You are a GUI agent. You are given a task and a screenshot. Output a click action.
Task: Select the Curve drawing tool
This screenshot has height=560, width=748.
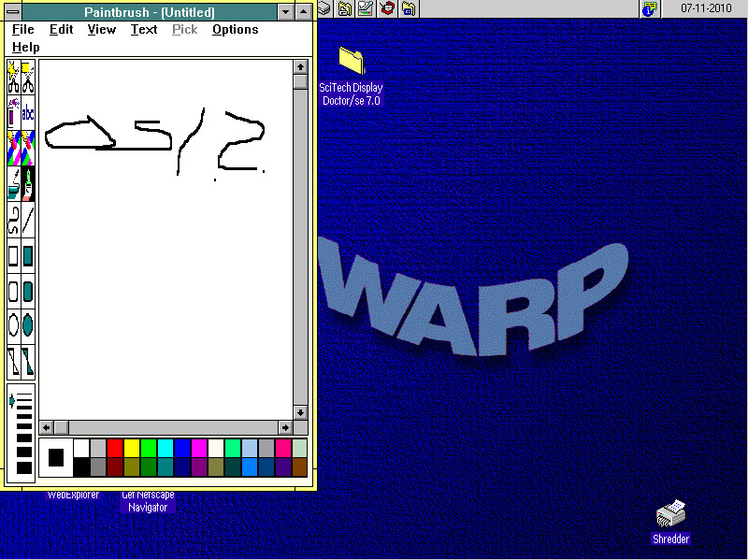point(13,220)
